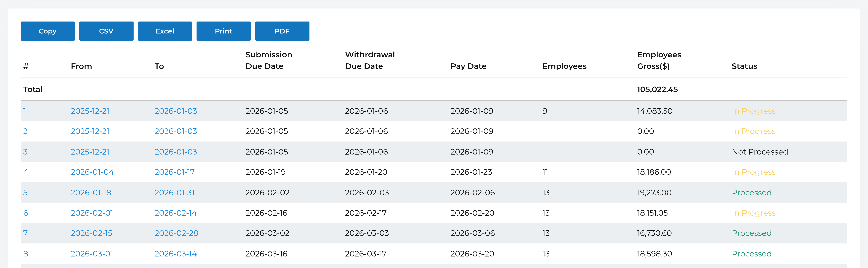This screenshot has height=268, width=868.
Task: Click the Copy export button
Action: [47, 31]
